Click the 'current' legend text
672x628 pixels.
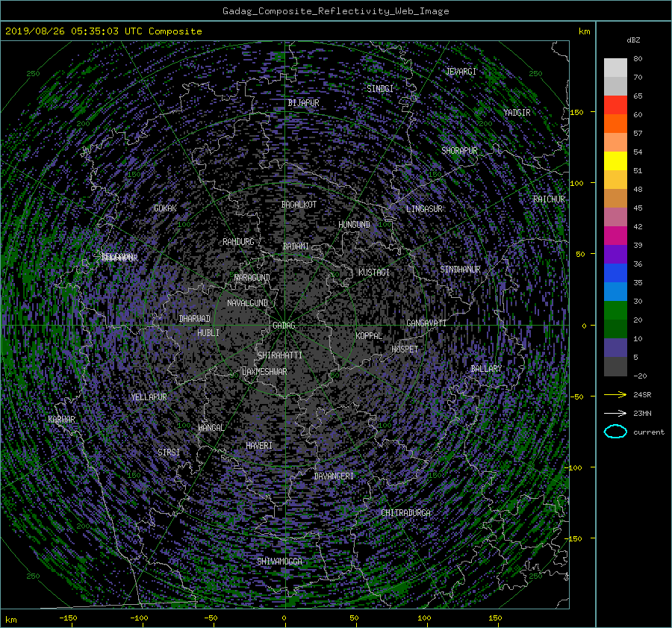(649, 432)
